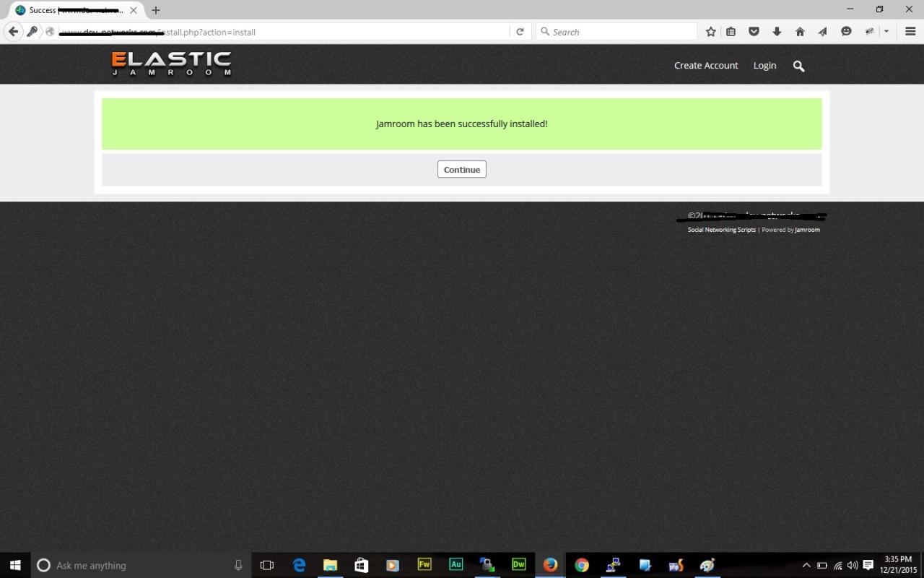Reload the current page
This screenshot has height=578, width=924.
[x=520, y=32]
